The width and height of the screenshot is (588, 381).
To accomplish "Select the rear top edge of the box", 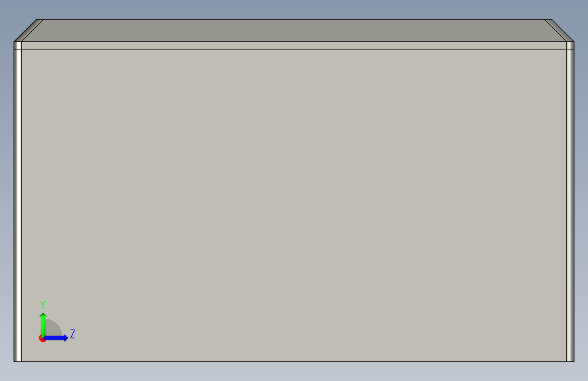I will click(x=294, y=19).
